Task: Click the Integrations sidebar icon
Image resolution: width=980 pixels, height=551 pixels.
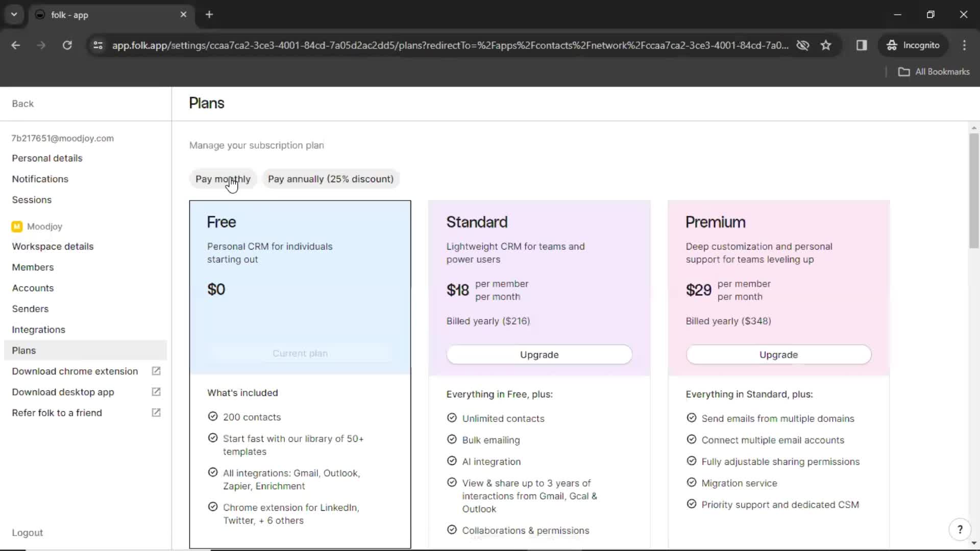Action: 38,330
